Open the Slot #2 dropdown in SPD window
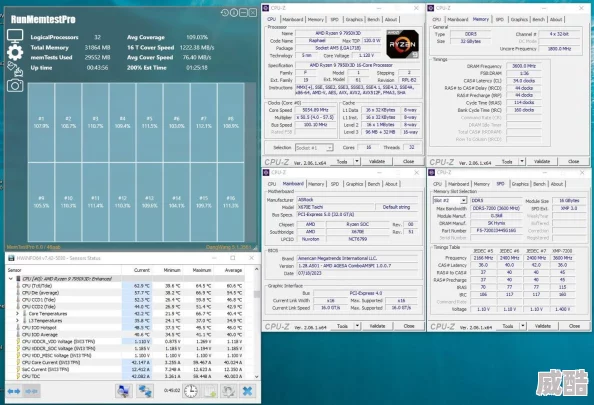 463,200
